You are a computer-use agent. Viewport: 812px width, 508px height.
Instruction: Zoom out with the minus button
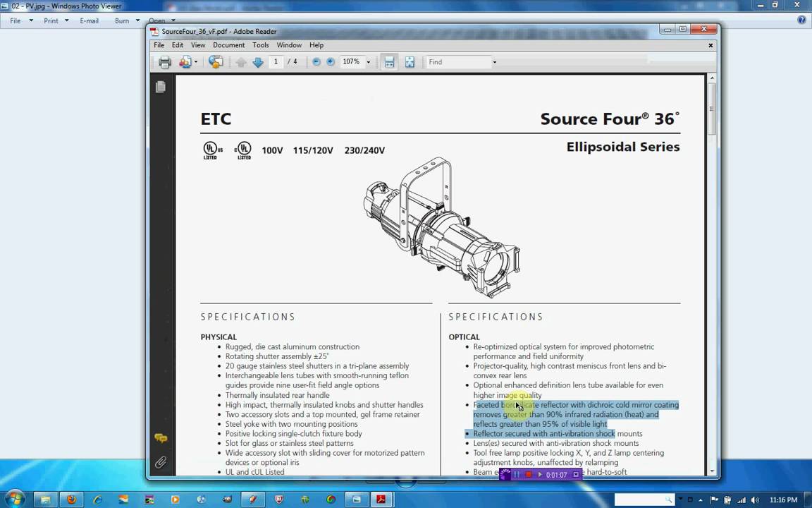[x=316, y=61]
